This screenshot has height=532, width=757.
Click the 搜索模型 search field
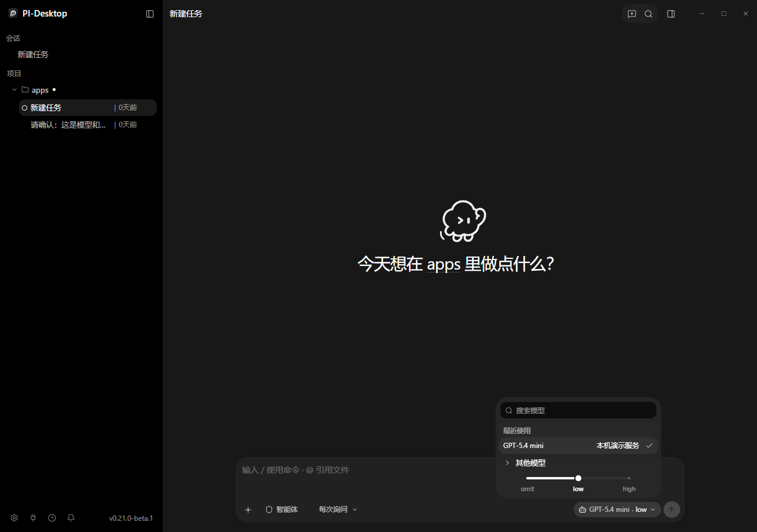[578, 410]
